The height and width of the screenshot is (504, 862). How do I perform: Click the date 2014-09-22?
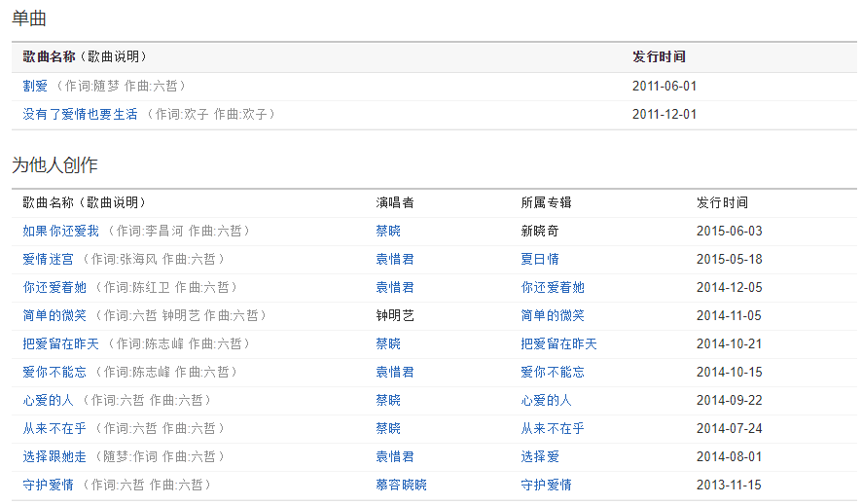(x=729, y=400)
